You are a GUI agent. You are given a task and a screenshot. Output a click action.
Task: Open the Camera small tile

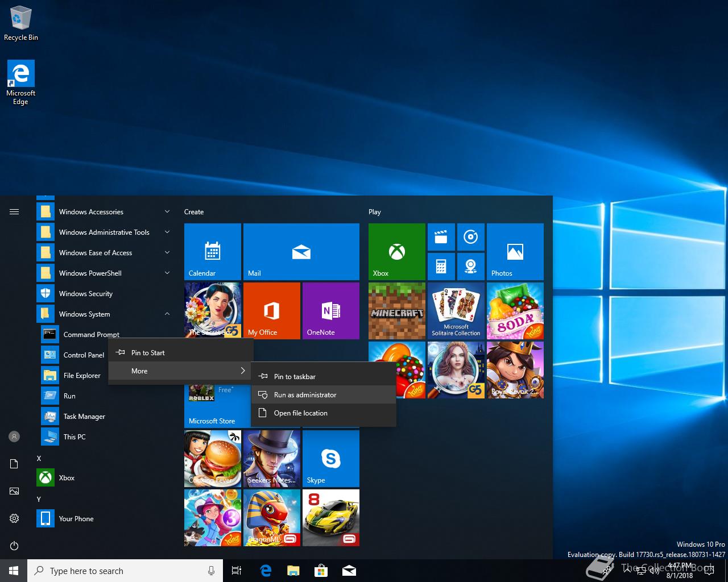click(470, 267)
